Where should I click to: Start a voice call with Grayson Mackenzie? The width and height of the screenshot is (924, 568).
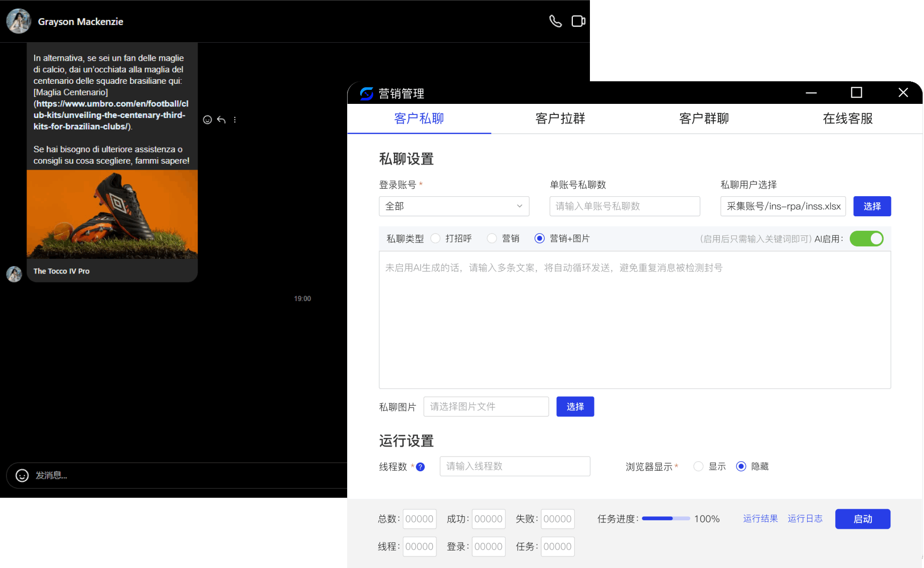[x=555, y=21]
